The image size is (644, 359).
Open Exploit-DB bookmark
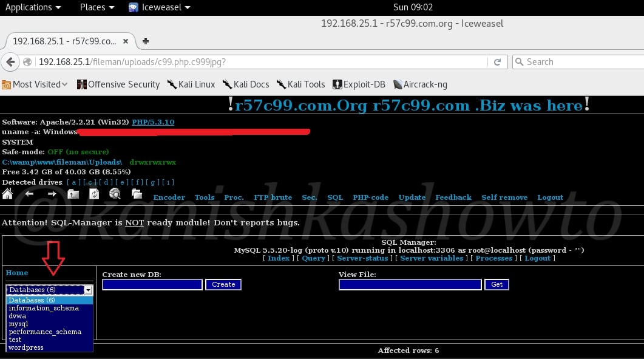click(x=359, y=84)
